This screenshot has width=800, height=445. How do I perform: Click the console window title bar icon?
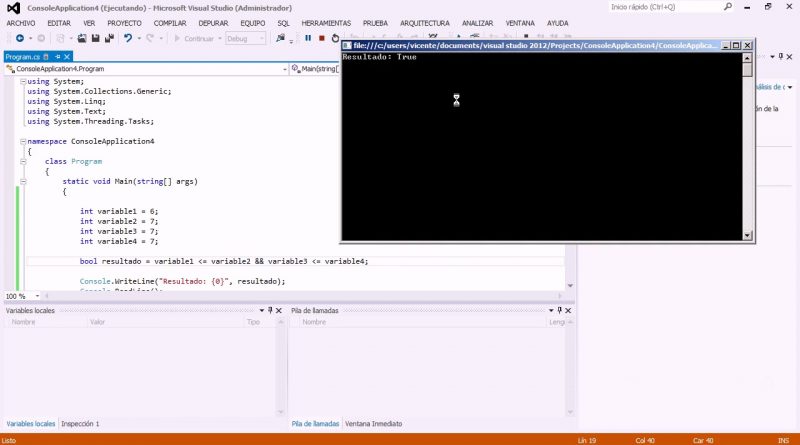pyautogui.click(x=347, y=45)
